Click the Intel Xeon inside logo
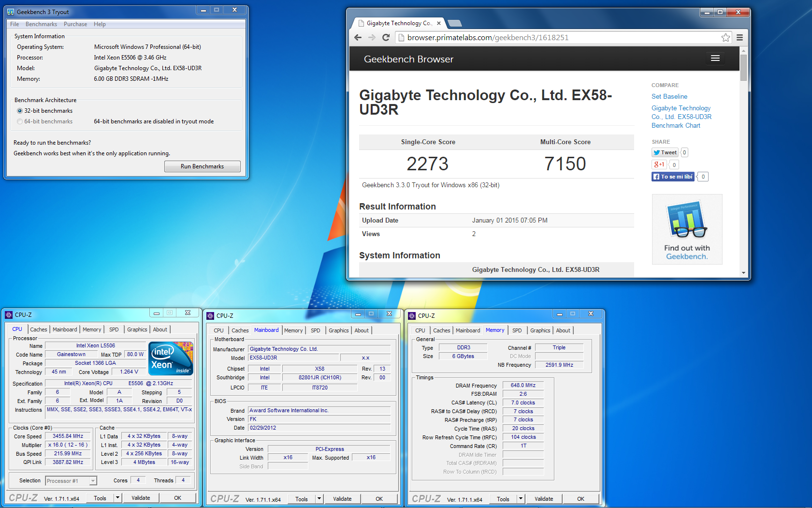812x508 pixels. 171,359
